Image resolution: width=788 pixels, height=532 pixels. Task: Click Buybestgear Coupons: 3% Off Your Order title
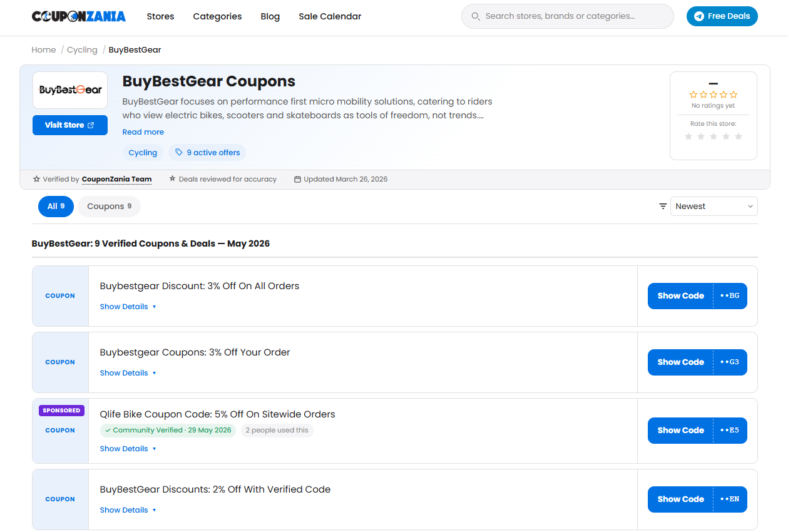tap(195, 352)
